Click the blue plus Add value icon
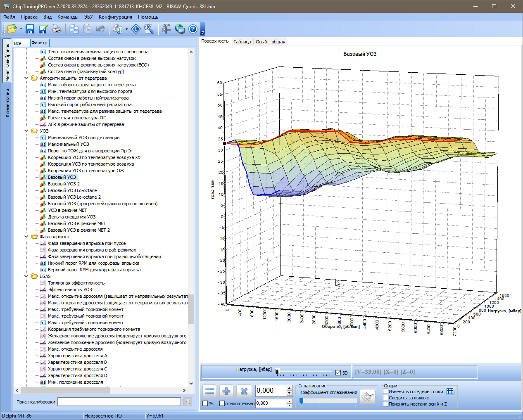This screenshot has width=523, height=420. point(227,391)
